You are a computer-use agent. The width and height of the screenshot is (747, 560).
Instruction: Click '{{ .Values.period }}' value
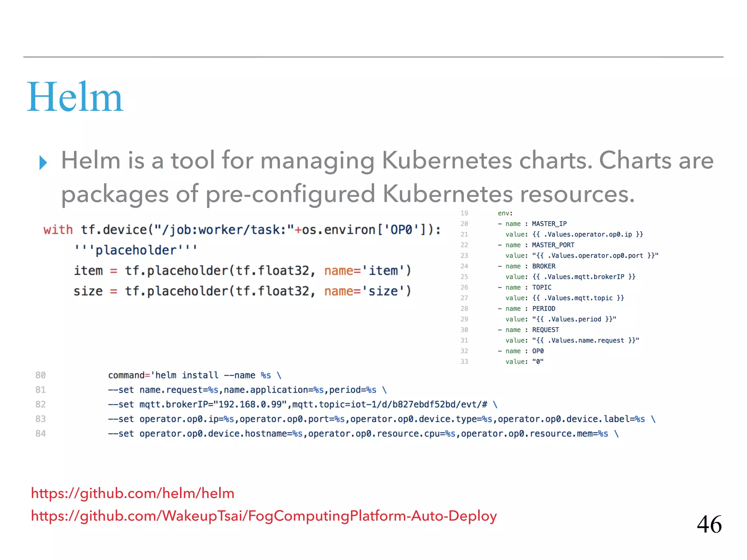click(574, 319)
